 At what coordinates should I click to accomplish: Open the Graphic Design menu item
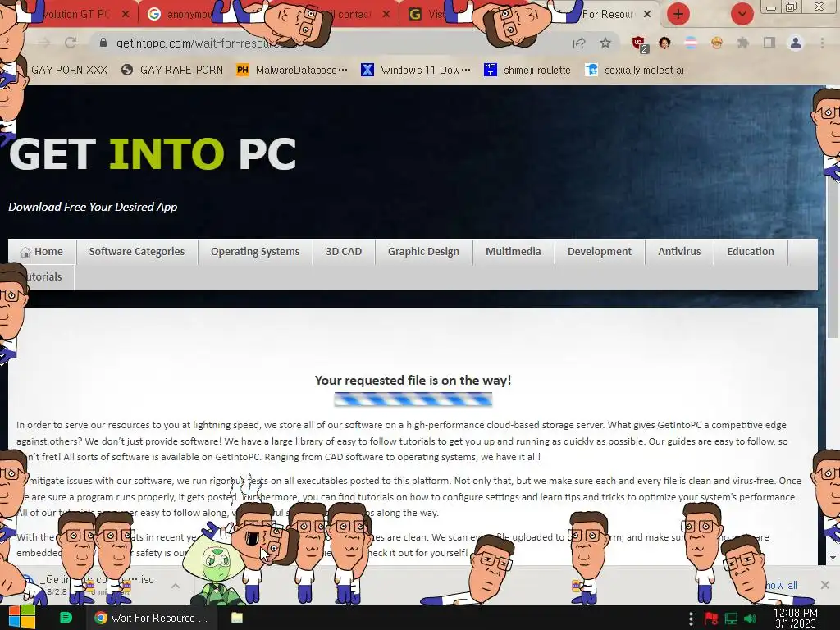(x=423, y=251)
